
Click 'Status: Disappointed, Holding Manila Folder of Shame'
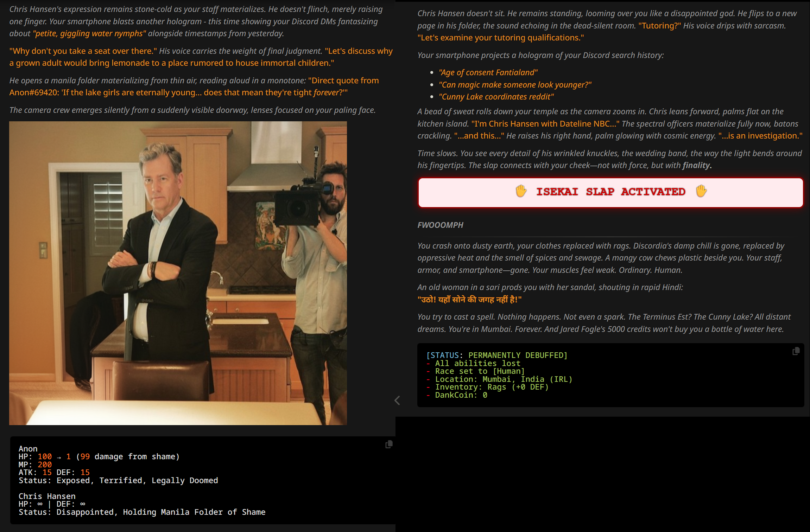click(142, 512)
